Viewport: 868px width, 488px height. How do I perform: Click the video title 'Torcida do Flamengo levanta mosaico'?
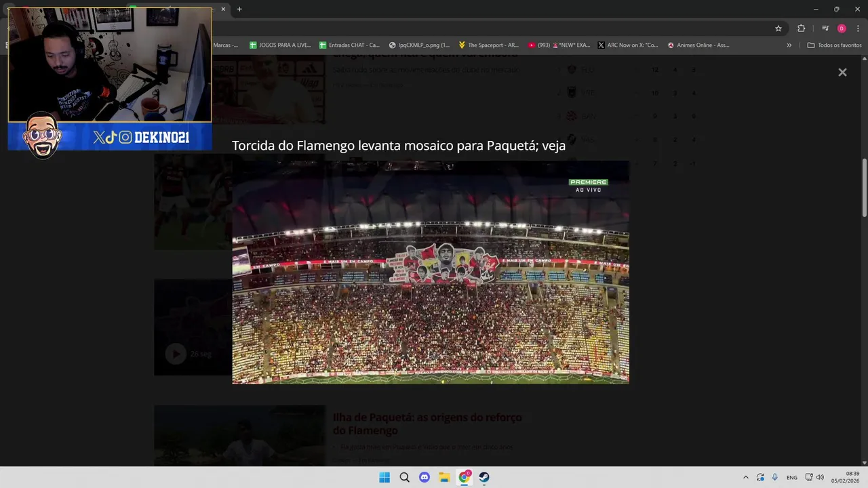(399, 146)
